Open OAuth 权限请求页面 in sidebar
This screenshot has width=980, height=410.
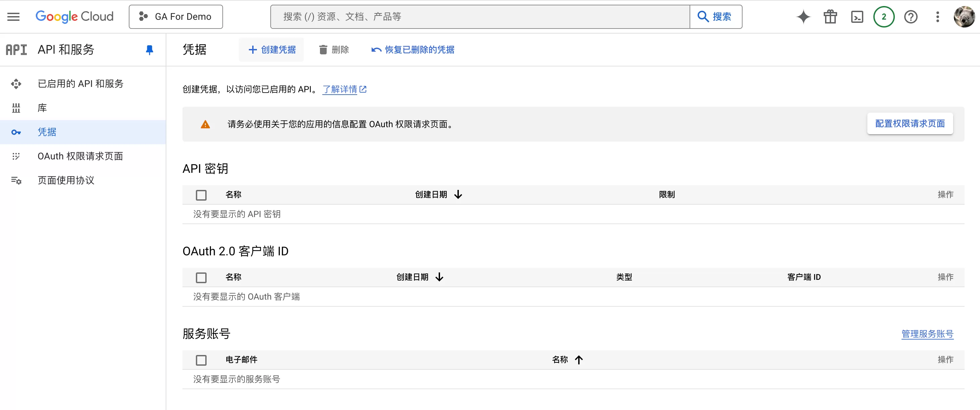80,156
